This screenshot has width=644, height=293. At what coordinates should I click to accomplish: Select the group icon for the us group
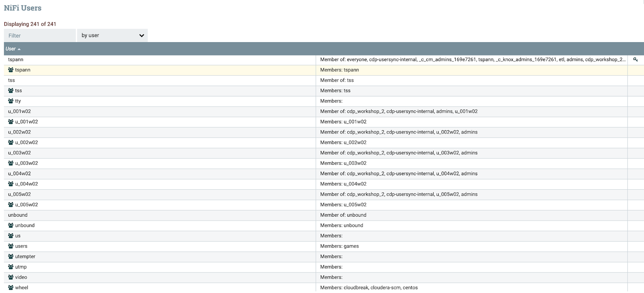tap(11, 236)
